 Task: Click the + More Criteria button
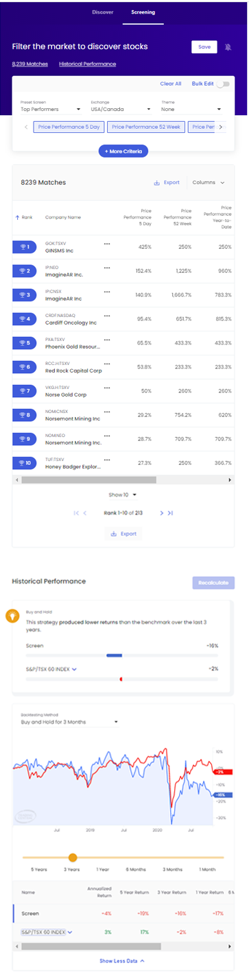(123, 151)
